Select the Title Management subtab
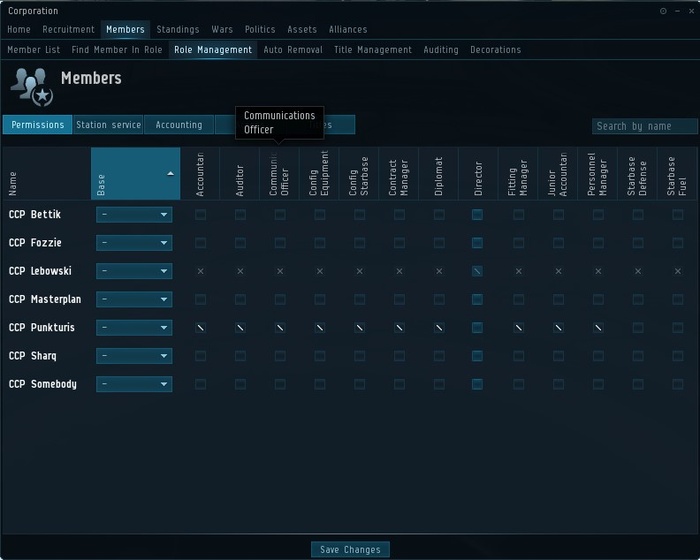The height and width of the screenshot is (560, 700). click(373, 50)
